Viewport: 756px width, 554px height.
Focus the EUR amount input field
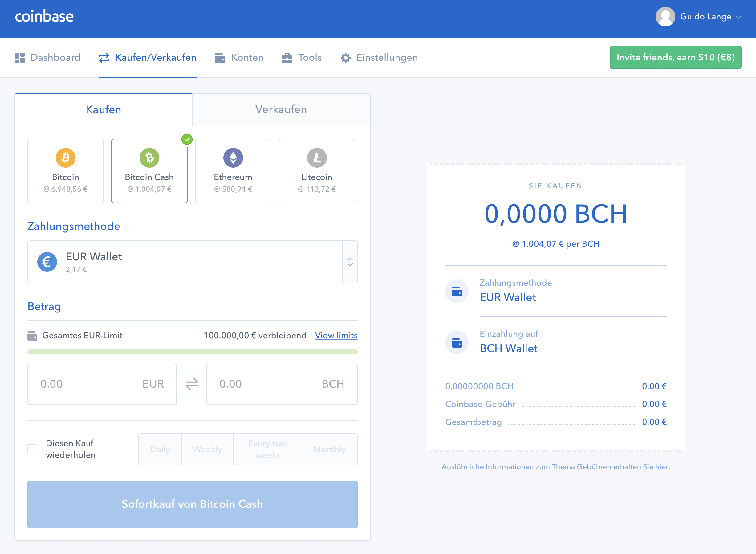pyautogui.click(x=102, y=384)
